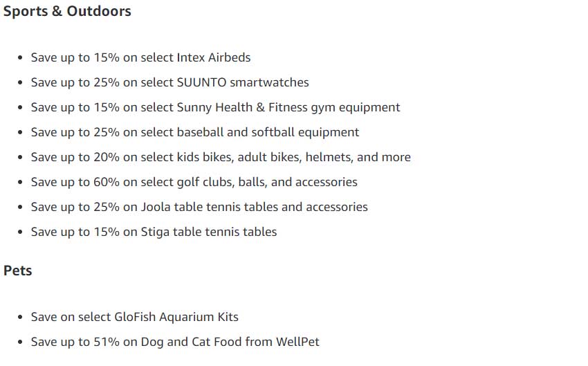
Task: Click the bullet beside Intex Airbeds
Action: click(20, 57)
